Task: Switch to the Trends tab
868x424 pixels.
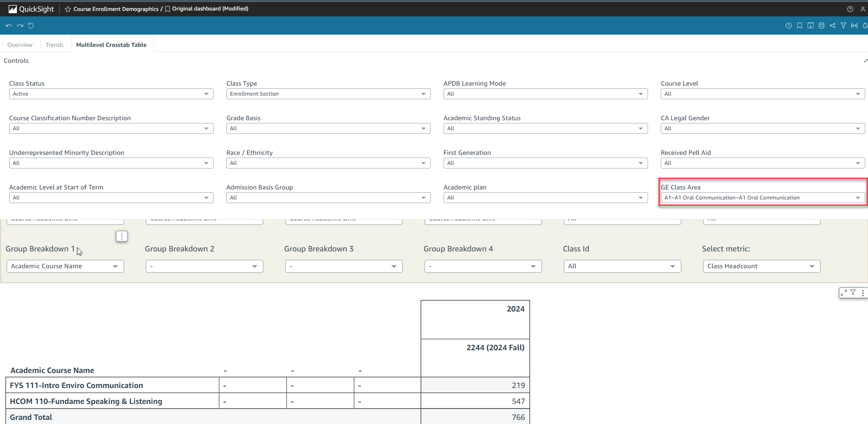Action: pos(55,45)
